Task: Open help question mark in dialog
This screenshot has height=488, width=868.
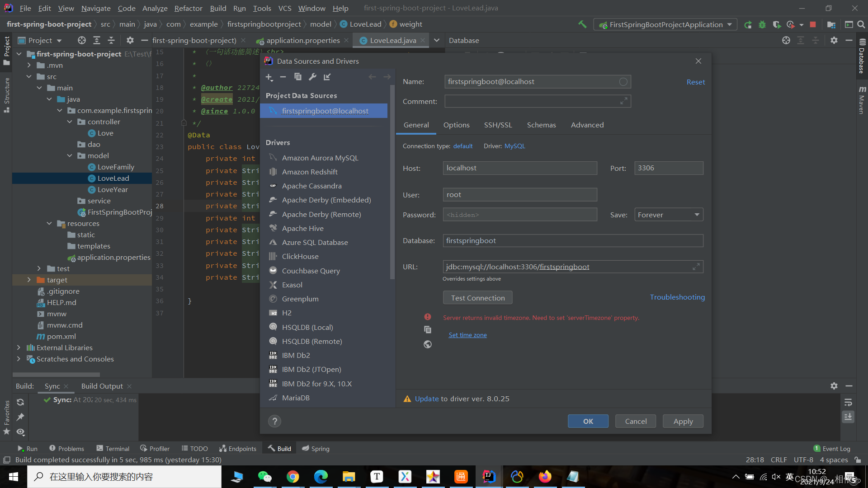Action: pyautogui.click(x=274, y=422)
